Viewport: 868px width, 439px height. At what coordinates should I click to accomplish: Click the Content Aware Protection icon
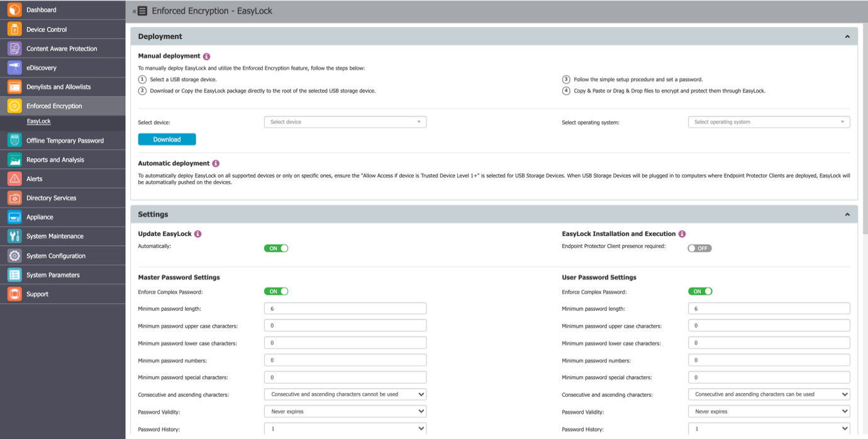click(x=14, y=48)
